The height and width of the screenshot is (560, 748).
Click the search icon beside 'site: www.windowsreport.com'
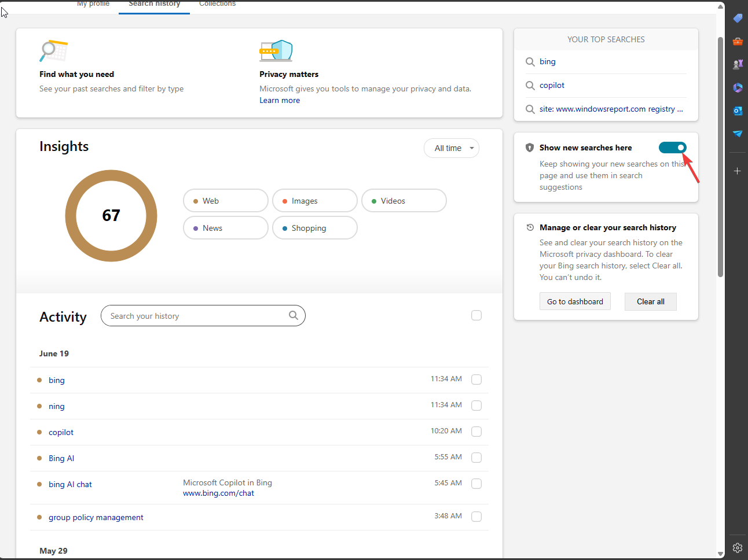pyautogui.click(x=530, y=109)
